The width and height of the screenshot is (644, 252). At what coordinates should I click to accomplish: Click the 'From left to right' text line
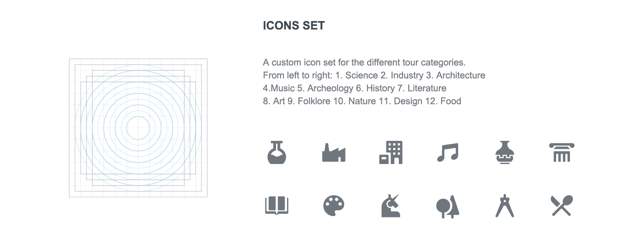(374, 75)
